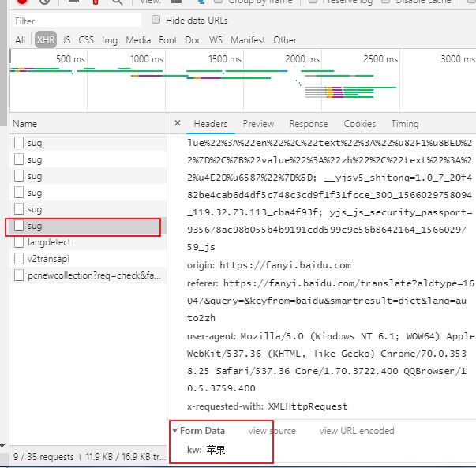Click the referer header label
This screenshot has width=476, height=468.
(x=202, y=283)
